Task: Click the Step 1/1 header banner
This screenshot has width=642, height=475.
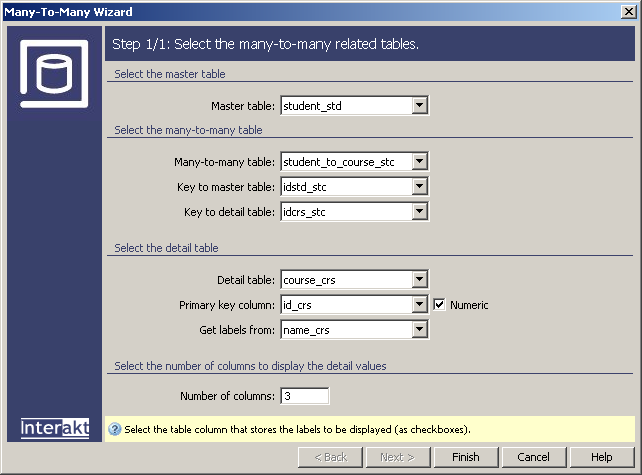Action: click(x=369, y=44)
